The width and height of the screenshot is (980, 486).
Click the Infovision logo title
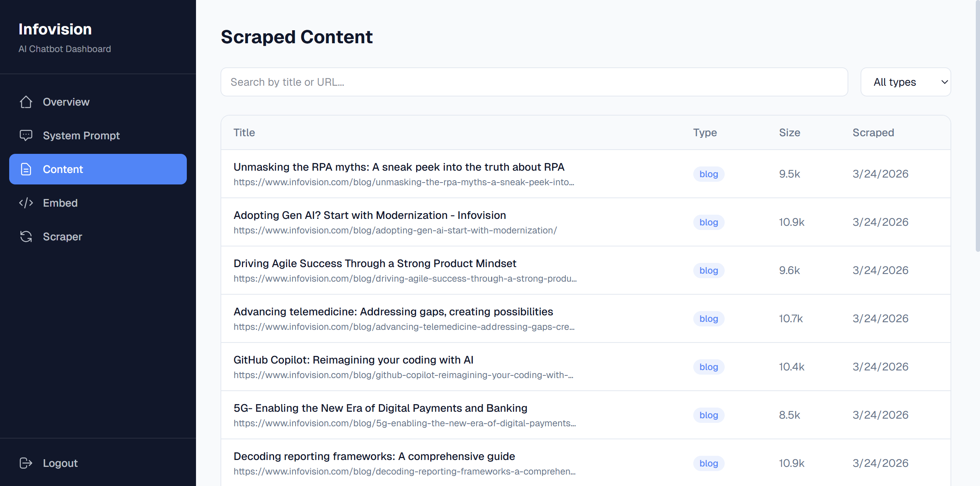click(55, 29)
